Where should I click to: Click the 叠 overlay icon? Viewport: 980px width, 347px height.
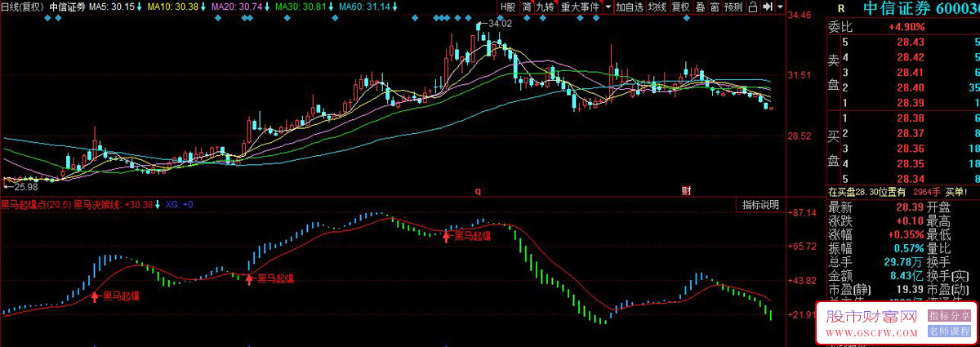tap(700, 7)
